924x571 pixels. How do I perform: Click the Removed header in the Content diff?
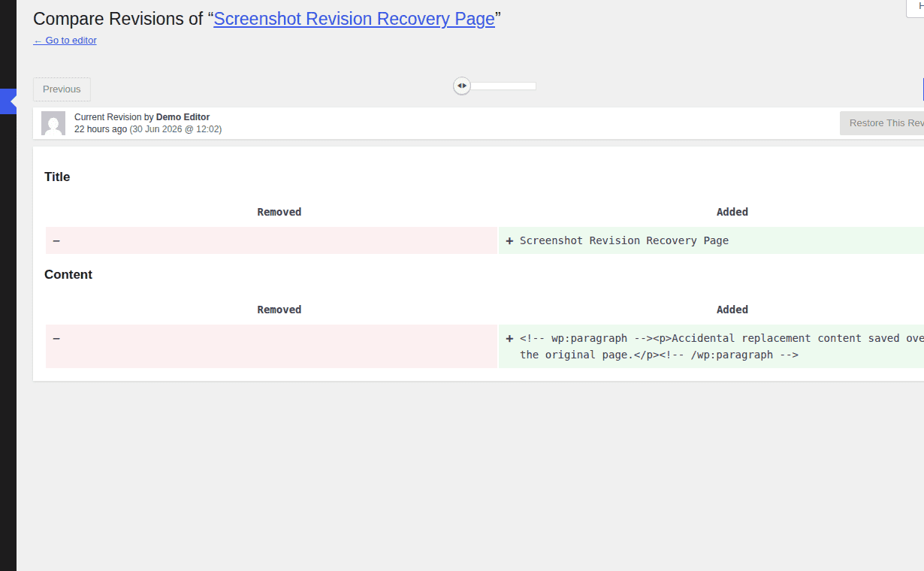[x=279, y=310]
